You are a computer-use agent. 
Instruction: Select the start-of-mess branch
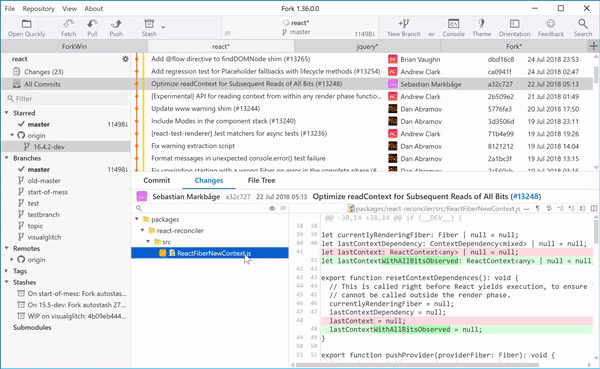[x=47, y=192]
